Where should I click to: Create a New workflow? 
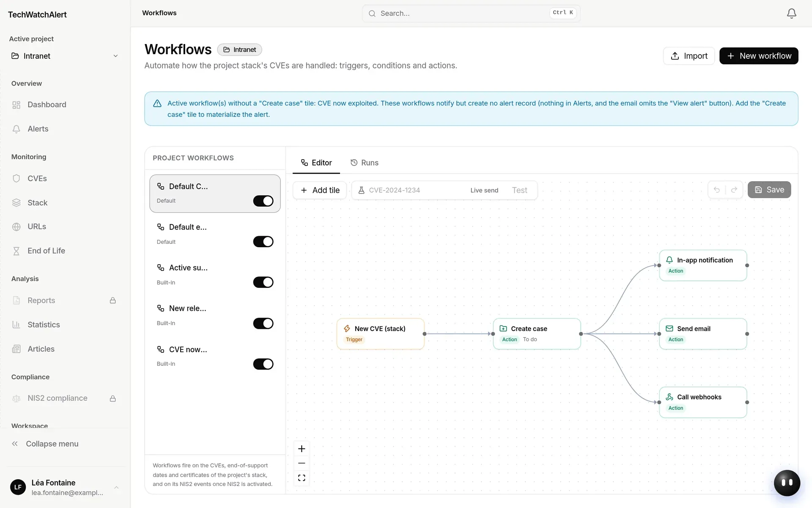click(759, 56)
